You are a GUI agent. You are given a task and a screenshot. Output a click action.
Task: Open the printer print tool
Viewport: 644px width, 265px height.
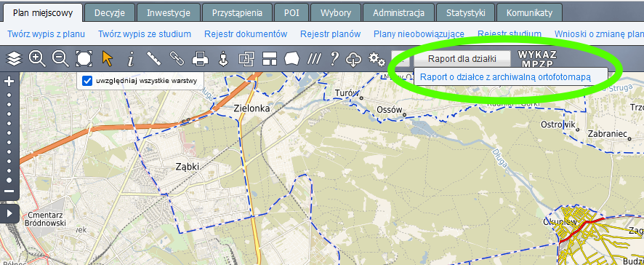tap(201, 59)
